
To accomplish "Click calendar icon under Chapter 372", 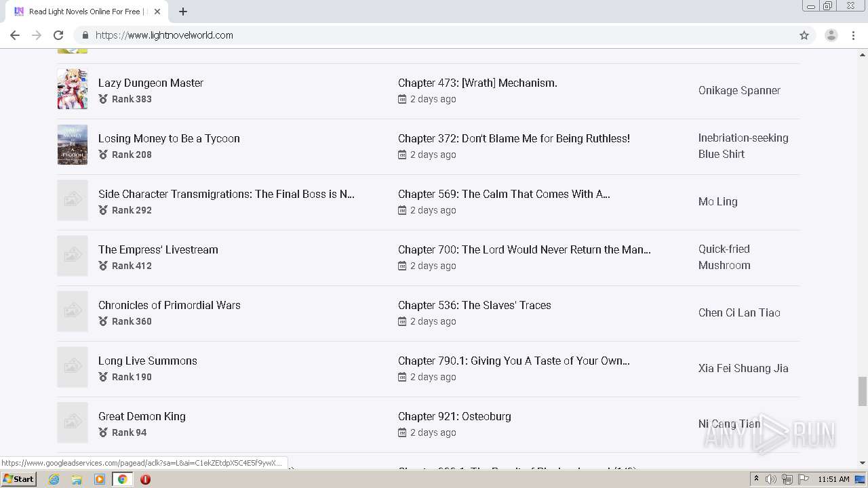I will [x=402, y=155].
